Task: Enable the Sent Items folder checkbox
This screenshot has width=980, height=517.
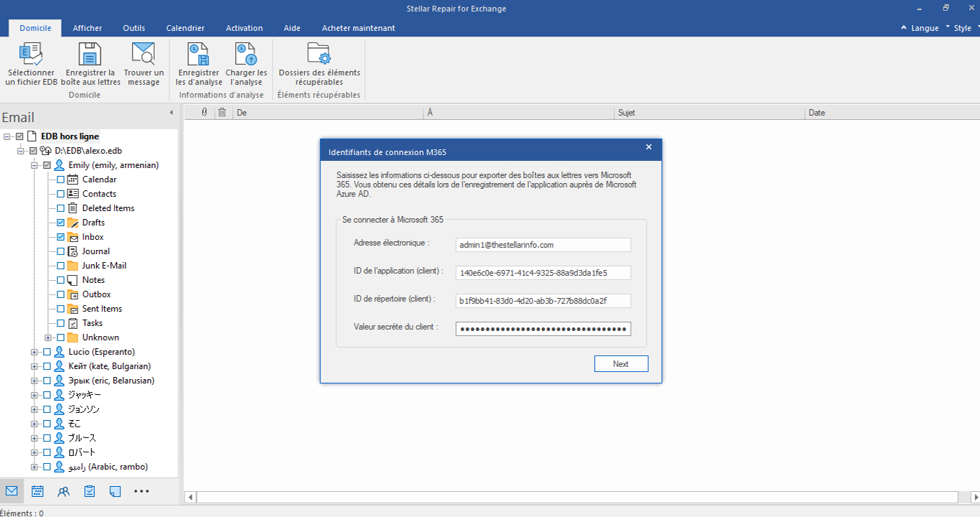Action: 61,309
